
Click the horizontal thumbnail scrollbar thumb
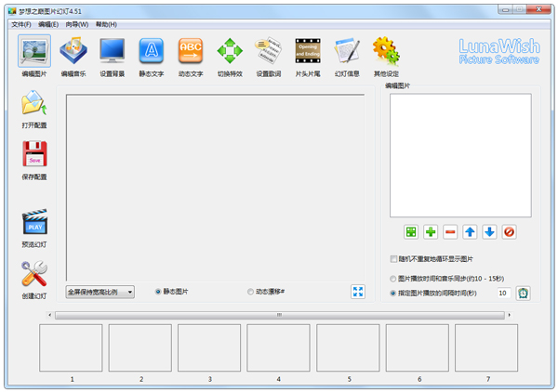point(280,315)
